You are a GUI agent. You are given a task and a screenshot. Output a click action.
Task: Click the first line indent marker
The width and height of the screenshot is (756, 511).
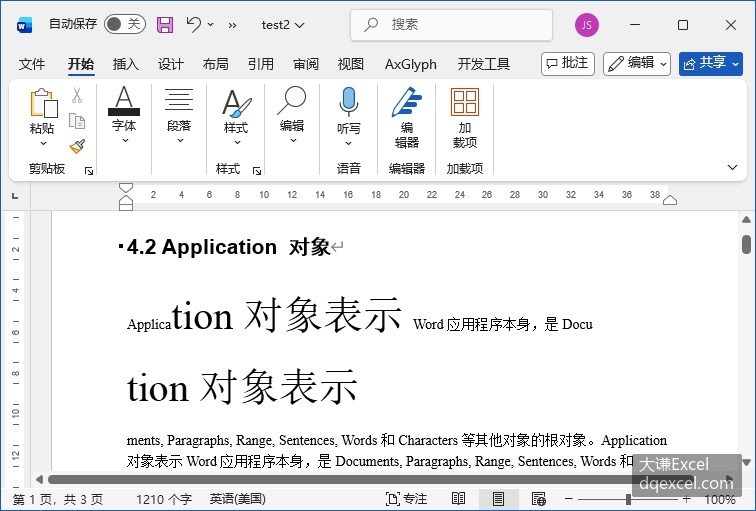pos(125,188)
